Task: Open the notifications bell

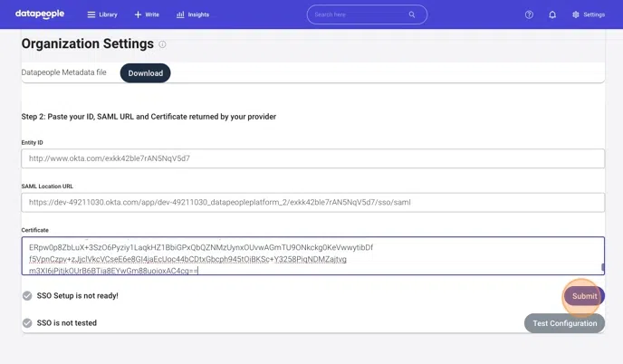Action: (552, 15)
